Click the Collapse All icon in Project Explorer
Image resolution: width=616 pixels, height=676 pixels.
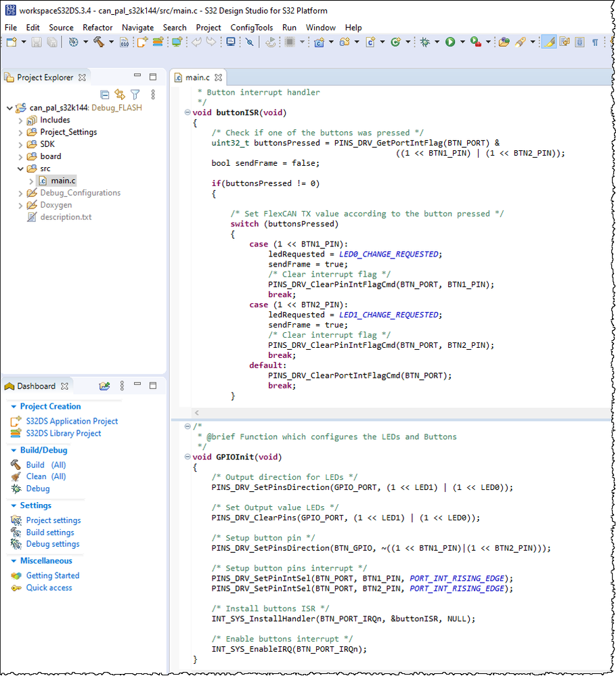pos(104,94)
